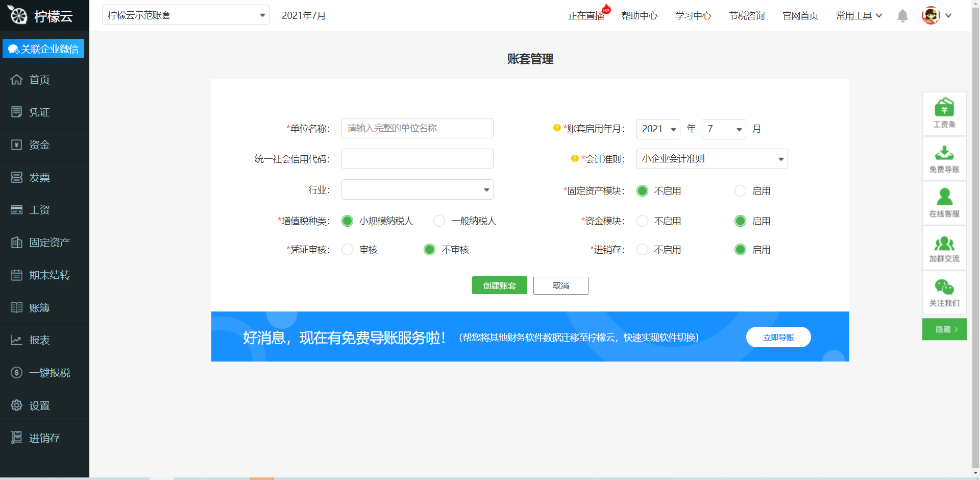Viewport: 980px width, 480px height.
Task: Open 正在直播 in top navigation
Action: point(586,16)
